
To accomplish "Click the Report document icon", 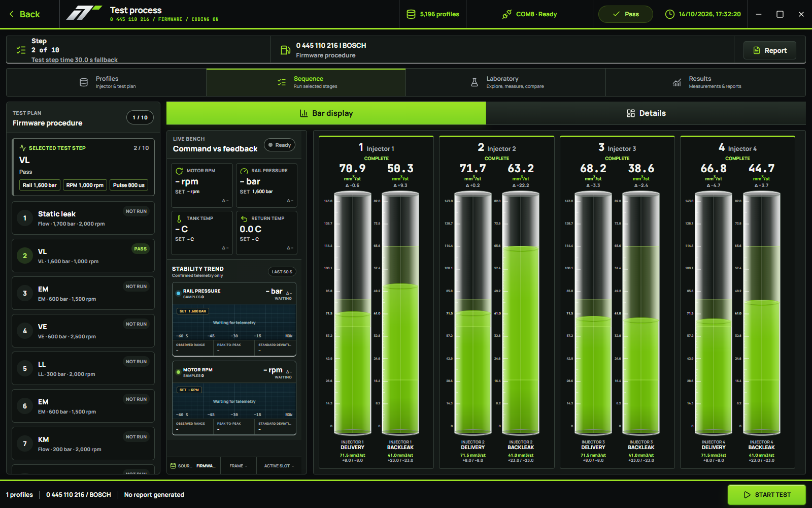I will 757,50.
